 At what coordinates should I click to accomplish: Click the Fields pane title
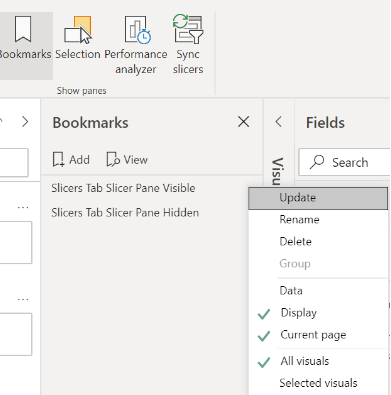tap(325, 123)
